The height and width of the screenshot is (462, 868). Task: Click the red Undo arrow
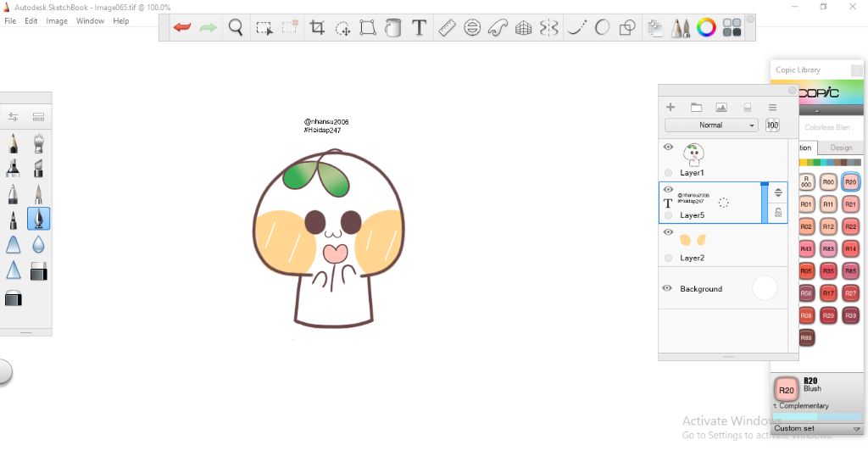click(x=181, y=27)
